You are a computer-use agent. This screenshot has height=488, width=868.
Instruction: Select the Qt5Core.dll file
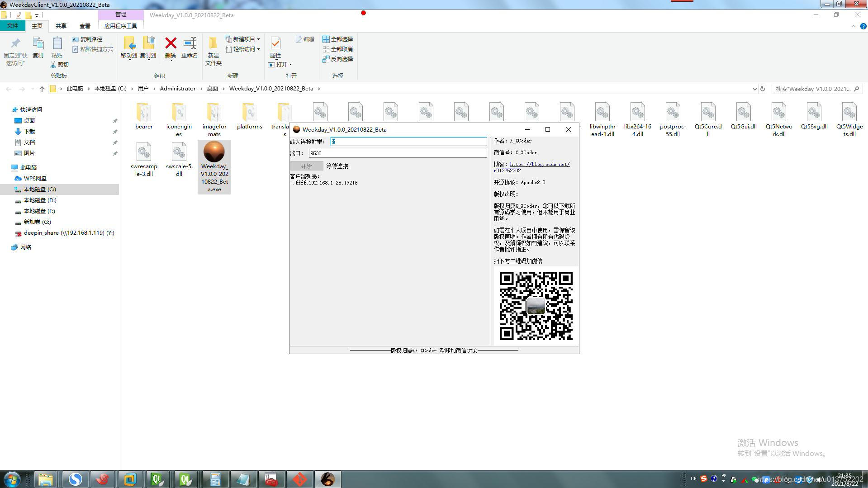point(708,119)
